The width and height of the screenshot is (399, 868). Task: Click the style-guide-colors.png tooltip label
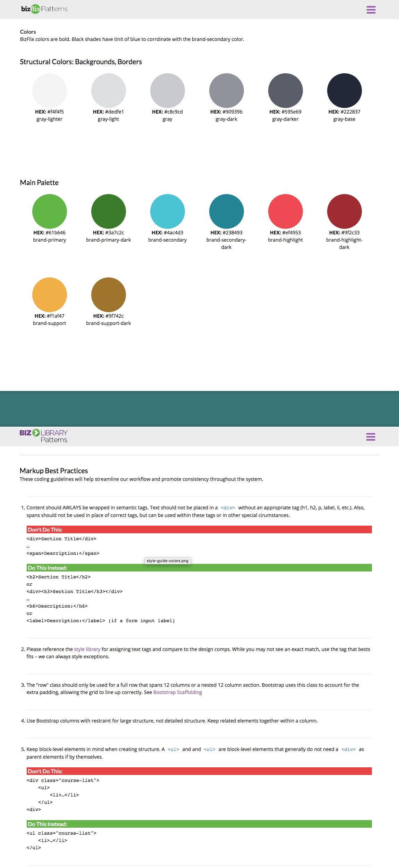(168, 561)
